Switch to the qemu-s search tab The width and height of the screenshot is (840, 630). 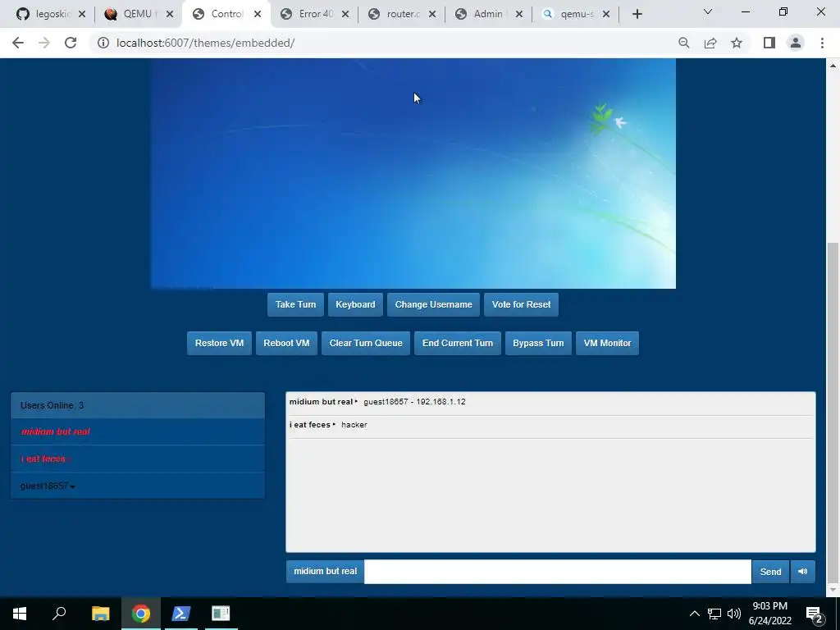(x=576, y=14)
